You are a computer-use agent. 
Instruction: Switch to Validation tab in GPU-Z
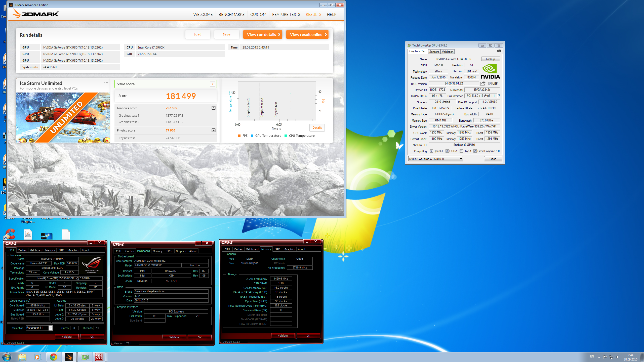pyautogui.click(x=448, y=52)
